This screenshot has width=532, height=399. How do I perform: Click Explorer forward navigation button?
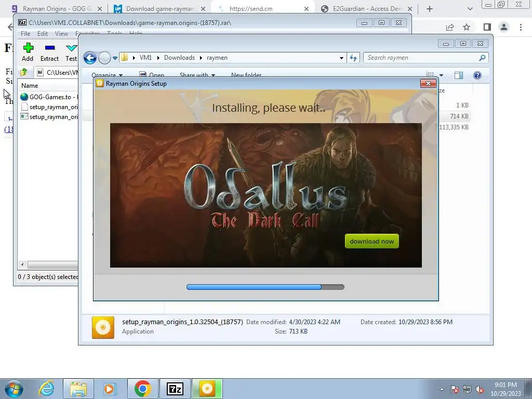(x=104, y=58)
